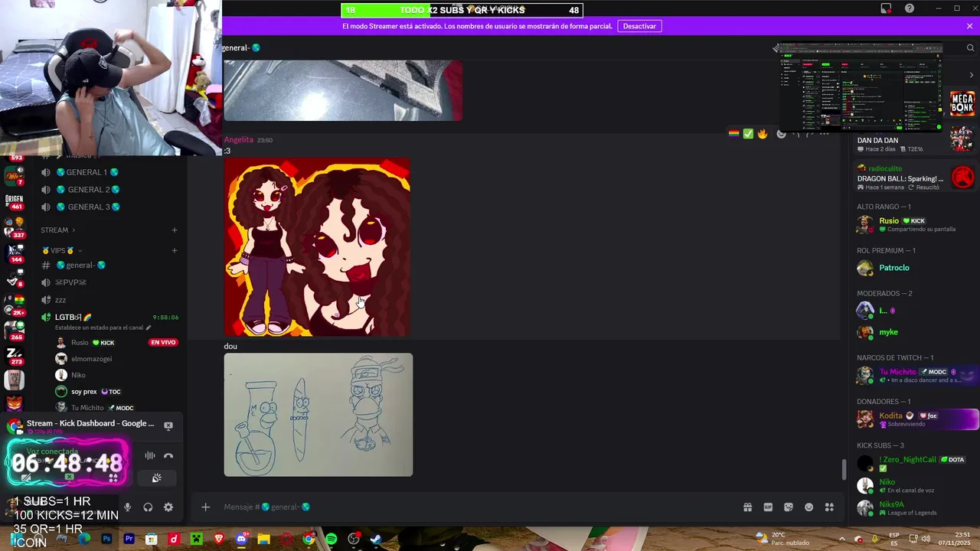Open the emoji picker in message bar

[x=808, y=507]
